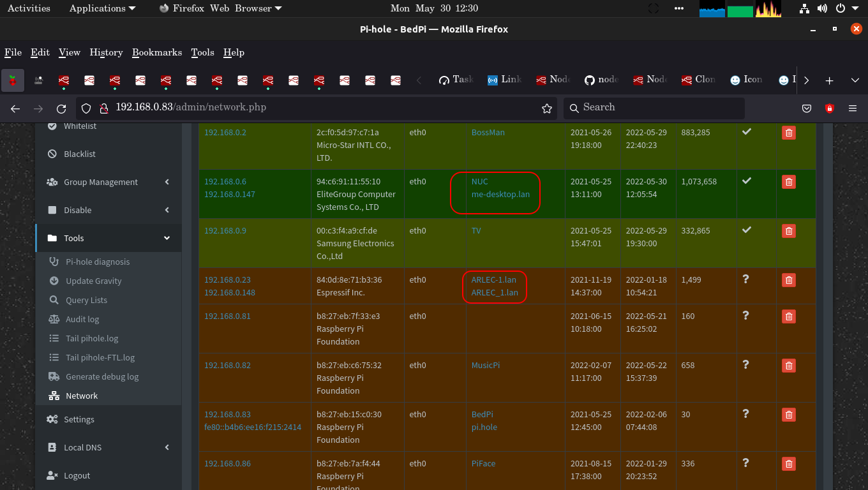This screenshot has width=868, height=490.
Task: Delete the 192.168.0.81 Raspberry Pi entry
Action: pos(789,316)
